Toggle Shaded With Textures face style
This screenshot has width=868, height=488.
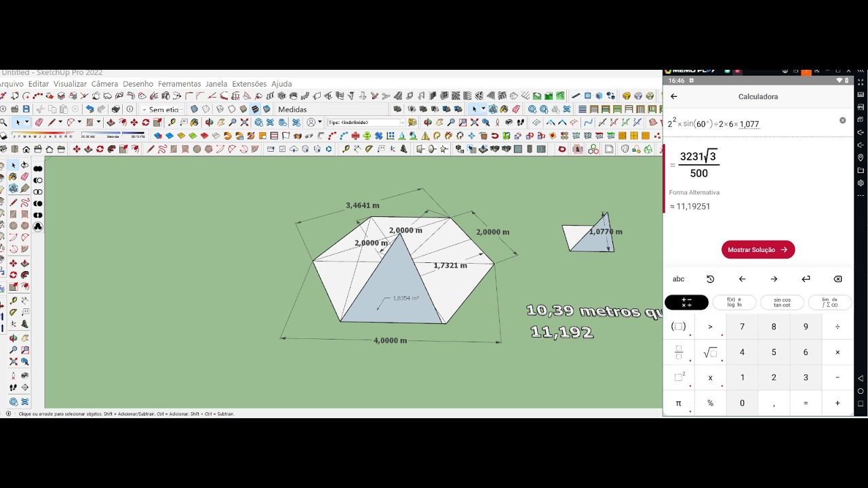pos(255,109)
